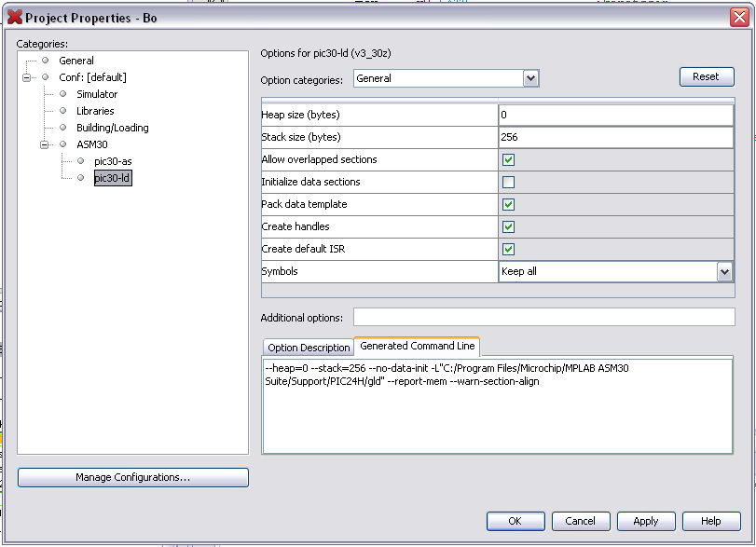The width and height of the screenshot is (756, 547).
Task: Click the bullet icon beside Libraries
Action: (63, 111)
